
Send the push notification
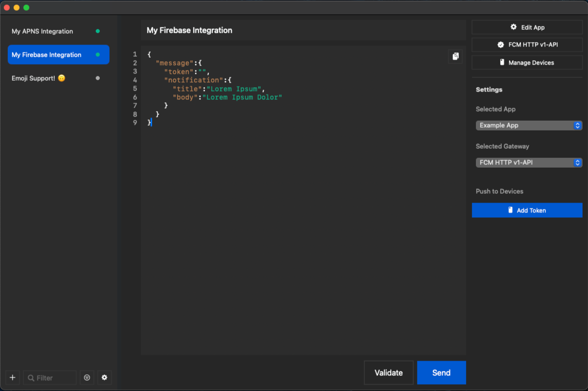click(x=441, y=372)
